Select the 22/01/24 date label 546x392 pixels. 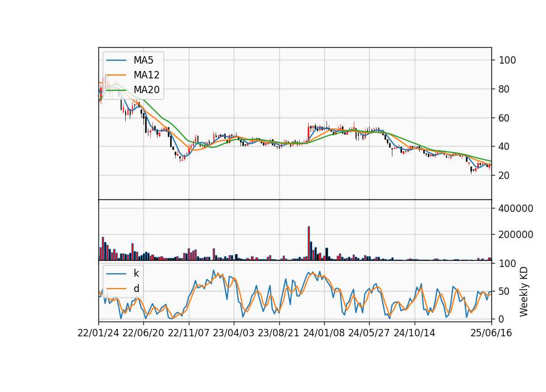tap(98, 333)
